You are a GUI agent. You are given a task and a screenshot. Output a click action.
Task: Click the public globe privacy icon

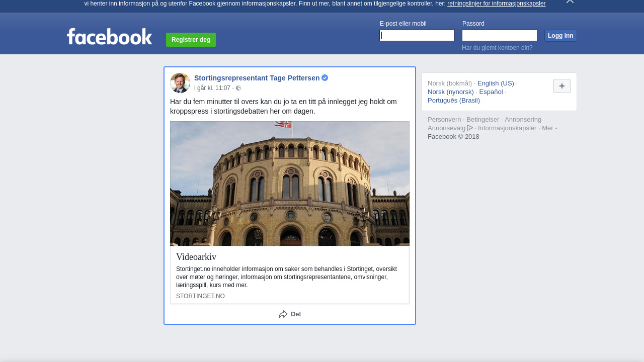238,88
